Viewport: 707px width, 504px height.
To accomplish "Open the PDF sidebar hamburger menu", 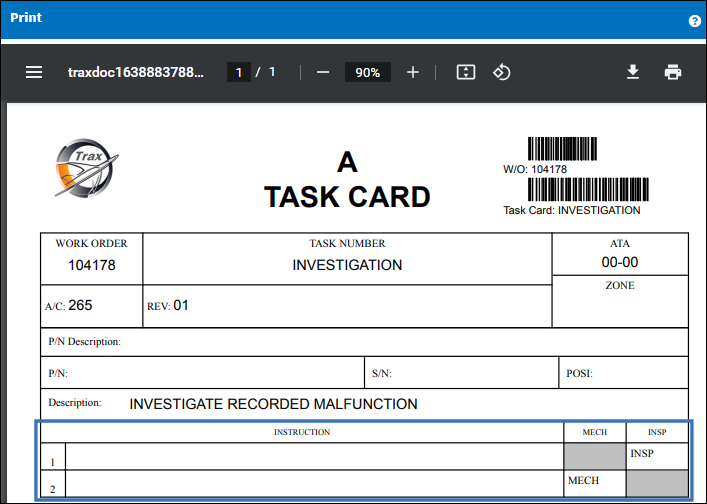I will pos(34,72).
